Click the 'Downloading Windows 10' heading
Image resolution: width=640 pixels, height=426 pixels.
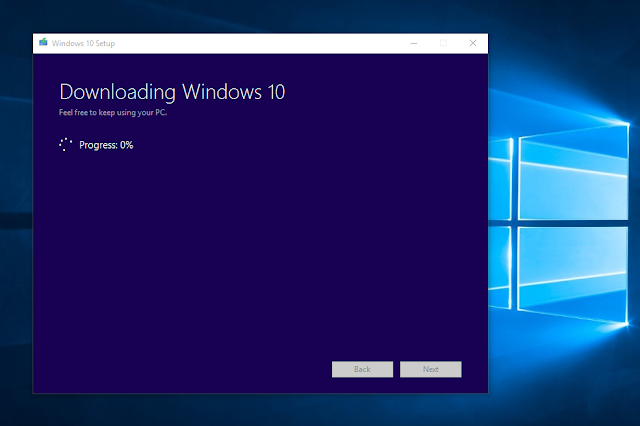click(172, 92)
